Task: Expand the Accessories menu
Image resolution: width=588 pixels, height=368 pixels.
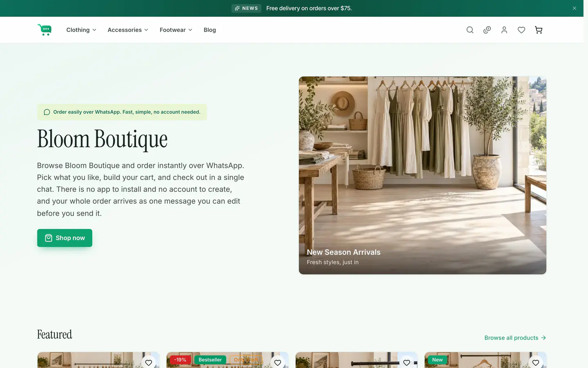Action: click(128, 30)
